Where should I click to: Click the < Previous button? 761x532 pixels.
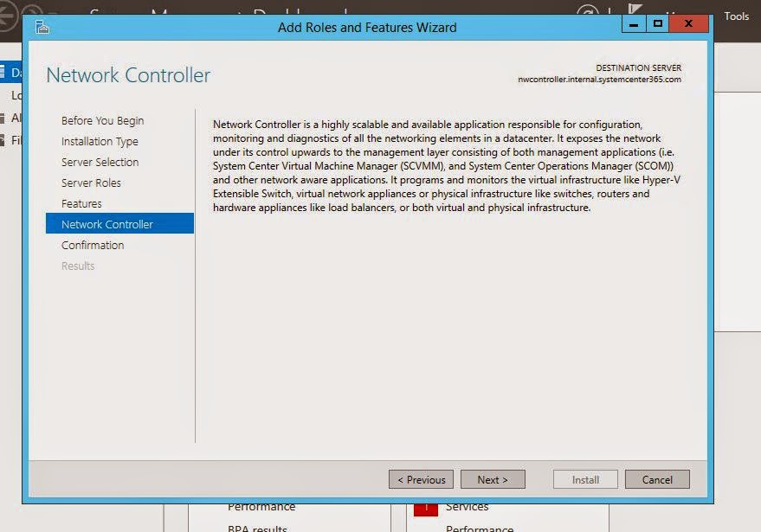[421, 479]
